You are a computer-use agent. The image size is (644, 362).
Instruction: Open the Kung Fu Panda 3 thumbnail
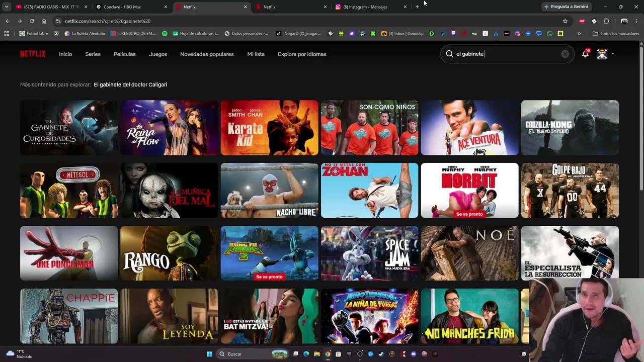pos(269,253)
